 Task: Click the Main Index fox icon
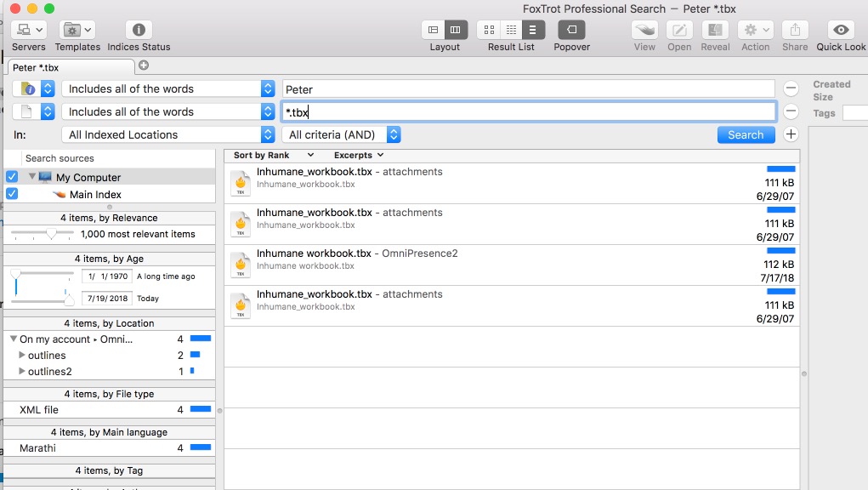(x=60, y=194)
